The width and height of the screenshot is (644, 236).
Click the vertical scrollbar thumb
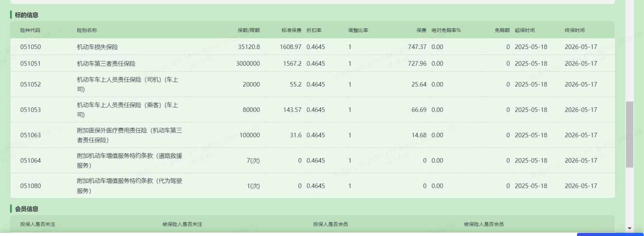pos(629,134)
